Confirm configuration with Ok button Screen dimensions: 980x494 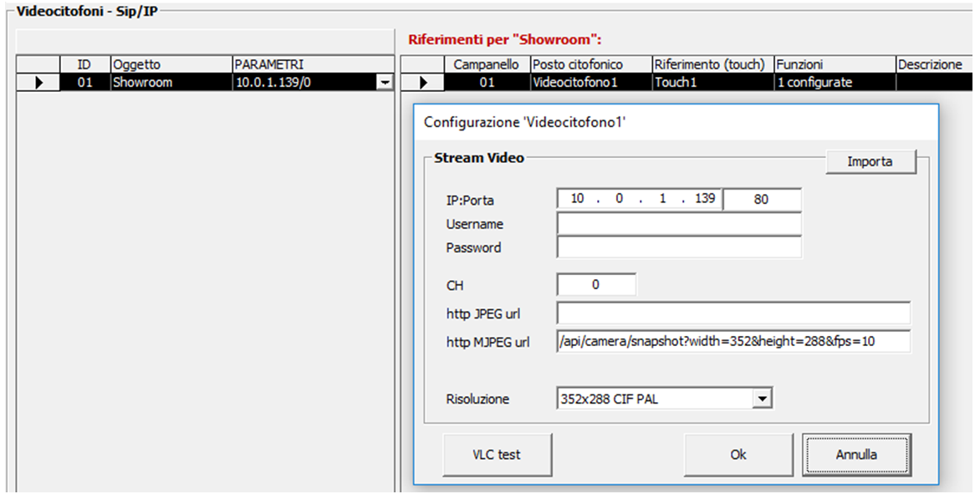(738, 455)
